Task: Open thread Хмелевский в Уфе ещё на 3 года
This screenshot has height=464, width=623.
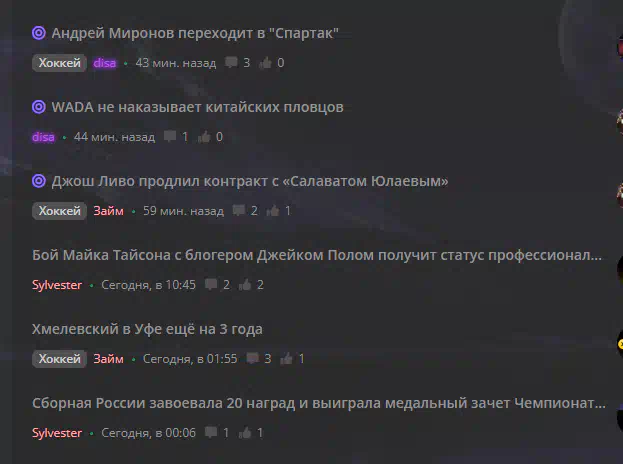Action: (147, 329)
